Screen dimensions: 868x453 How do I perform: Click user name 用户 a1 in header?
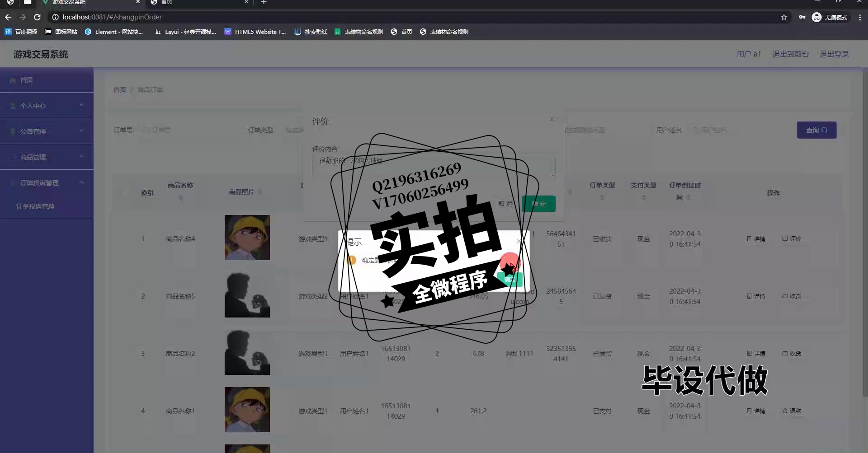click(x=749, y=54)
